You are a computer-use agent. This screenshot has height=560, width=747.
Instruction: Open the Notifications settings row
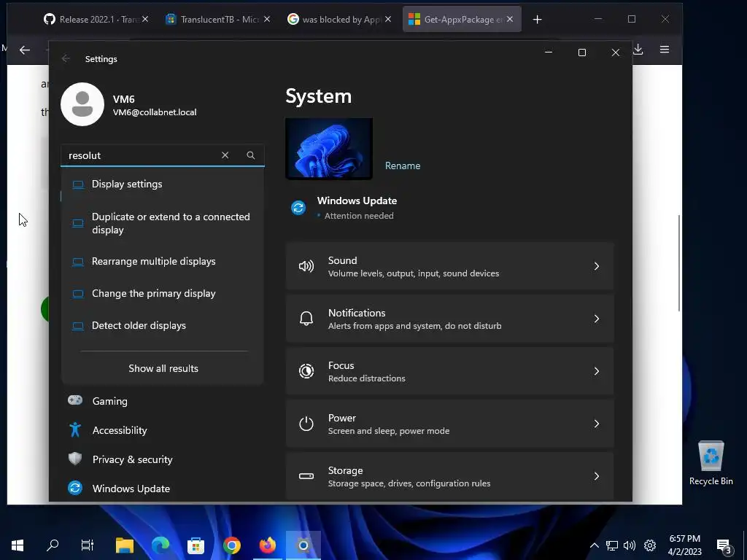449,319
